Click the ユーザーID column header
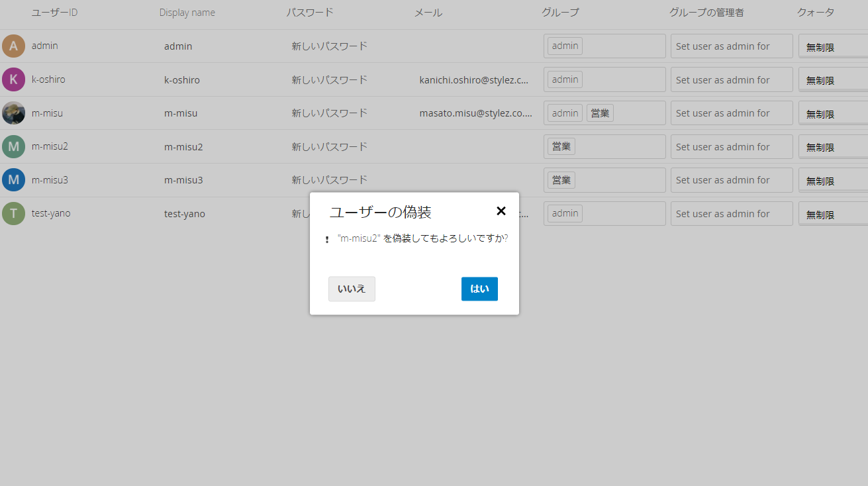 coord(54,12)
